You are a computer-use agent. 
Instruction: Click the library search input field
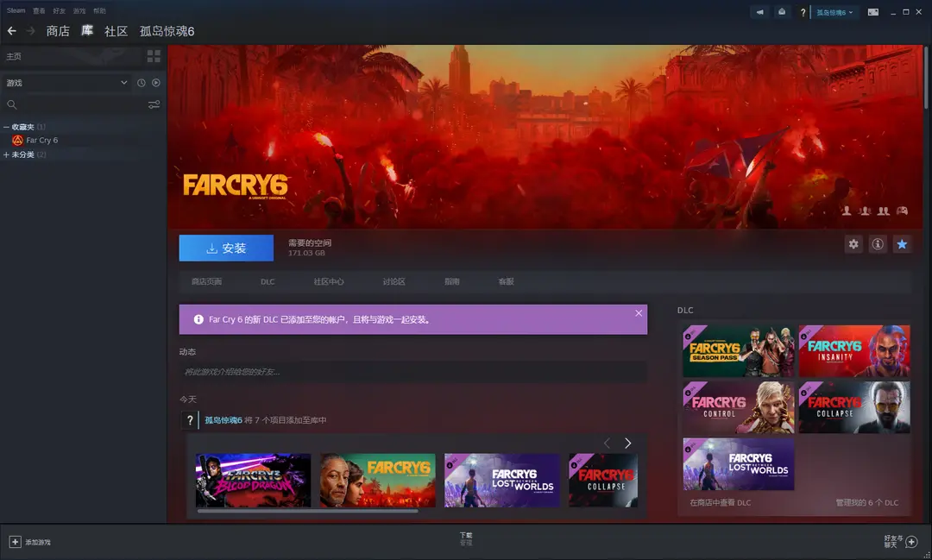[82, 104]
